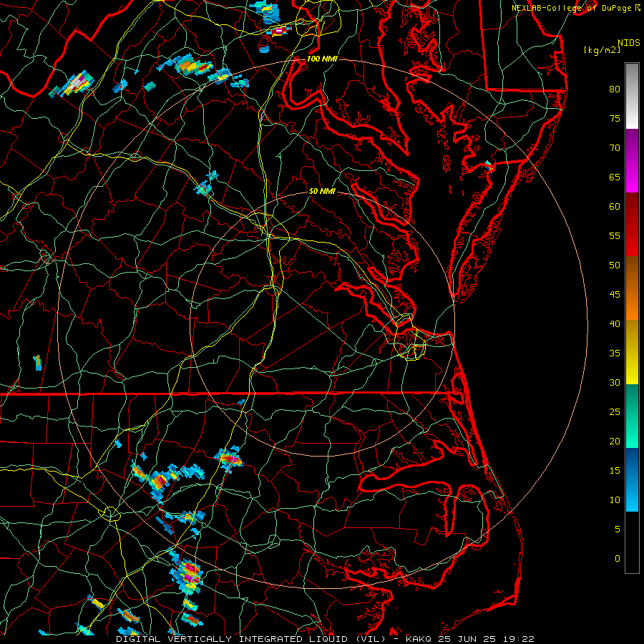Viewport: 644px width, 644px height.
Task: Click the '50 NMI' range ring label
Action: coord(322,191)
